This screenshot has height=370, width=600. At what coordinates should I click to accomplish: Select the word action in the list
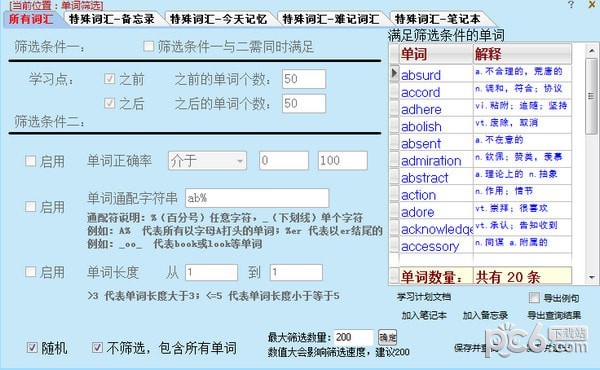(x=436, y=194)
